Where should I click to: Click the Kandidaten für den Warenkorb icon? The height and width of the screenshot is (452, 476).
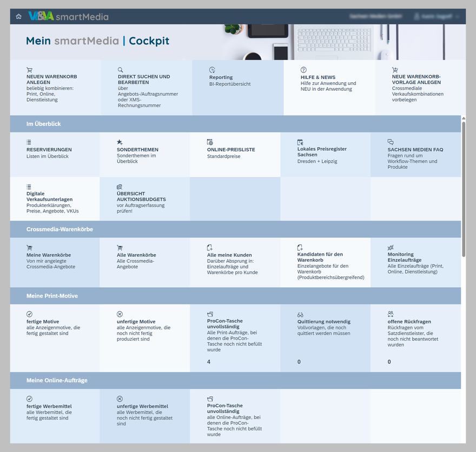(x=300, y=247)
